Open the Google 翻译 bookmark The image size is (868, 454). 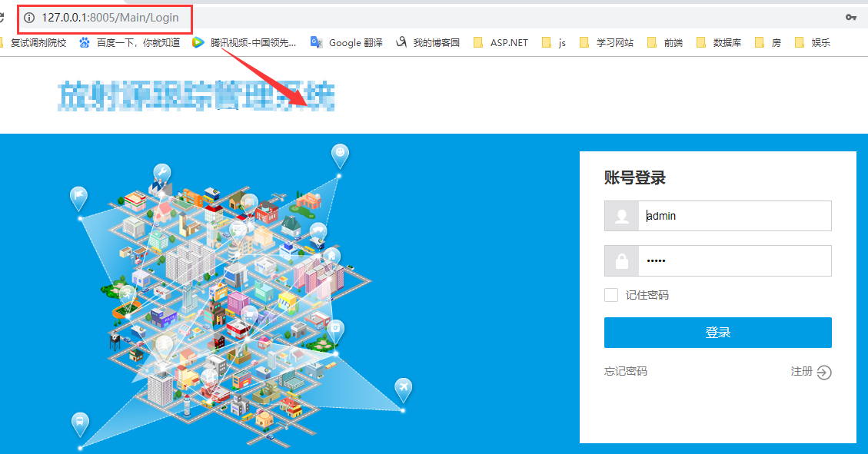pyautogui.click(x=355, y=42)
